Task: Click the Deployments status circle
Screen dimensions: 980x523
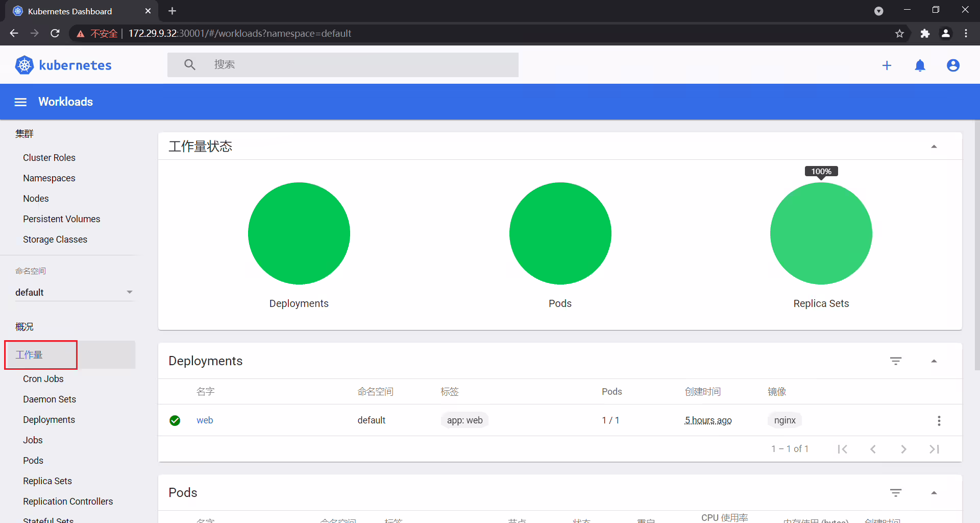Action: [x=299, y=233]
